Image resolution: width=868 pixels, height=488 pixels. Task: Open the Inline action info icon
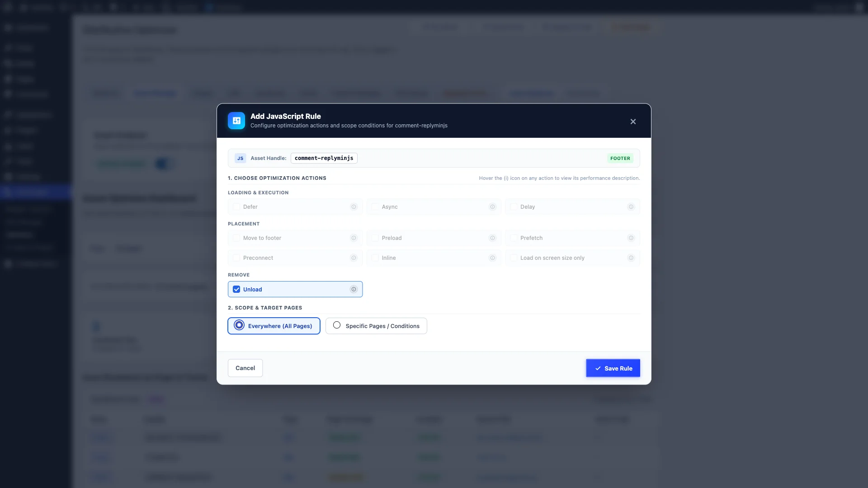pos(492,258)
